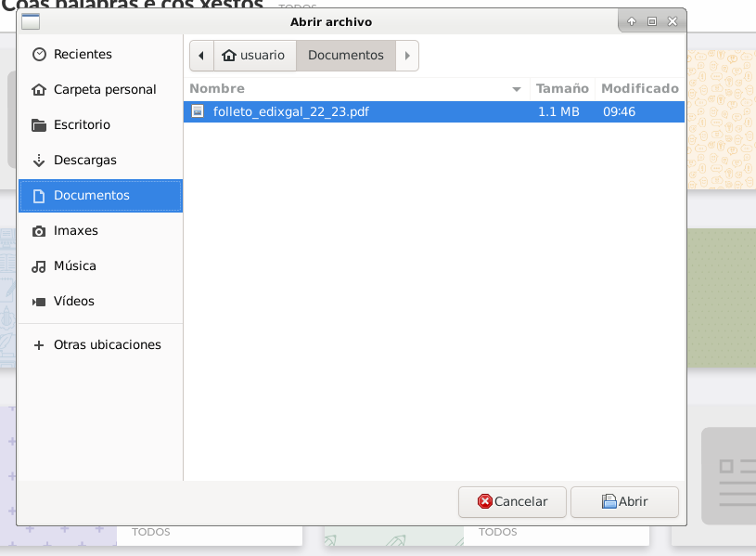The width and height of the screenshot is (756, 556).
Task: Open Otras ubicaciones in sidebar
Action: click(x=107, y=344)
